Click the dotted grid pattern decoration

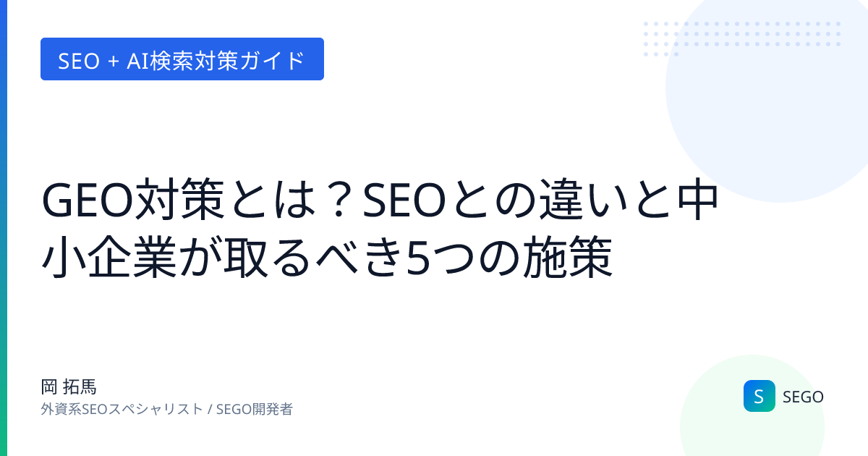click(738, 36)
